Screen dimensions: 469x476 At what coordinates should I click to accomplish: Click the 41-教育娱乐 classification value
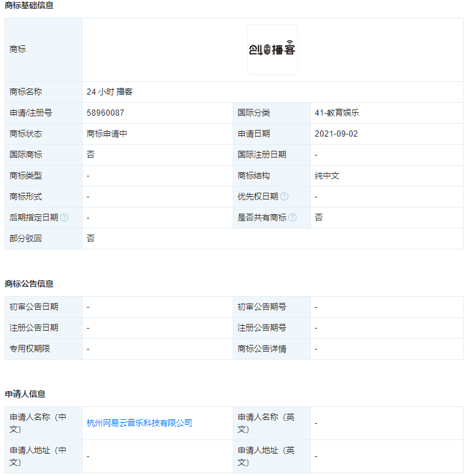point(337,113)
